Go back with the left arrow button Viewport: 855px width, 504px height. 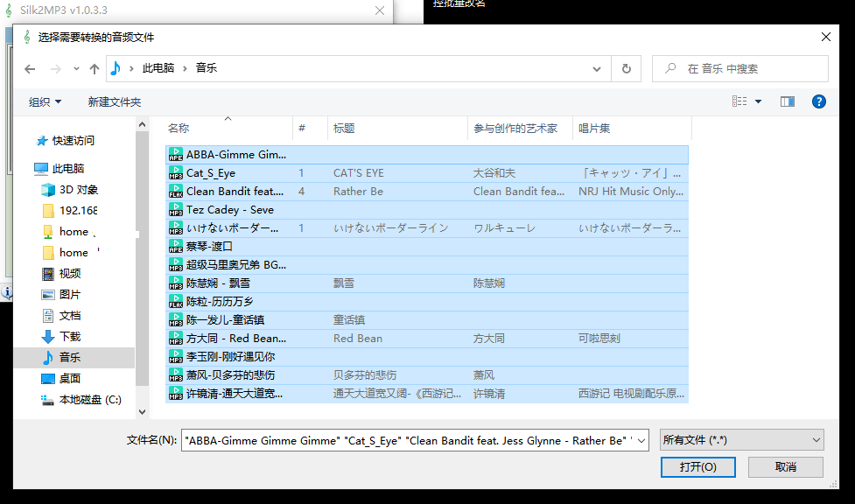coord(30,69)
